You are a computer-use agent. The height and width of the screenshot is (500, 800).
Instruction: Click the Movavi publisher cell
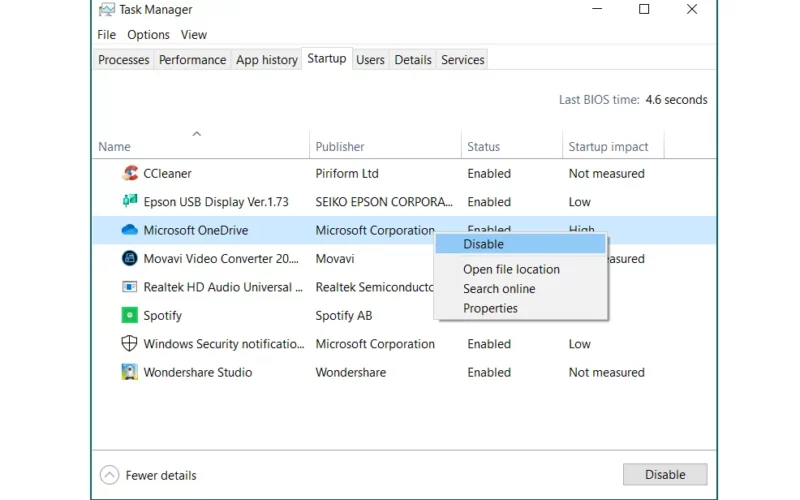coord(335,259)
